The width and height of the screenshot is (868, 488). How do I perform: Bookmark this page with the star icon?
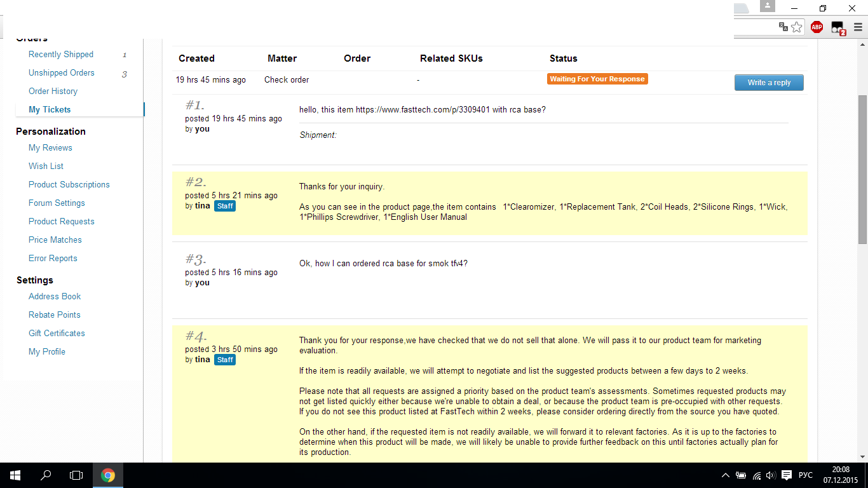point(796,27)
